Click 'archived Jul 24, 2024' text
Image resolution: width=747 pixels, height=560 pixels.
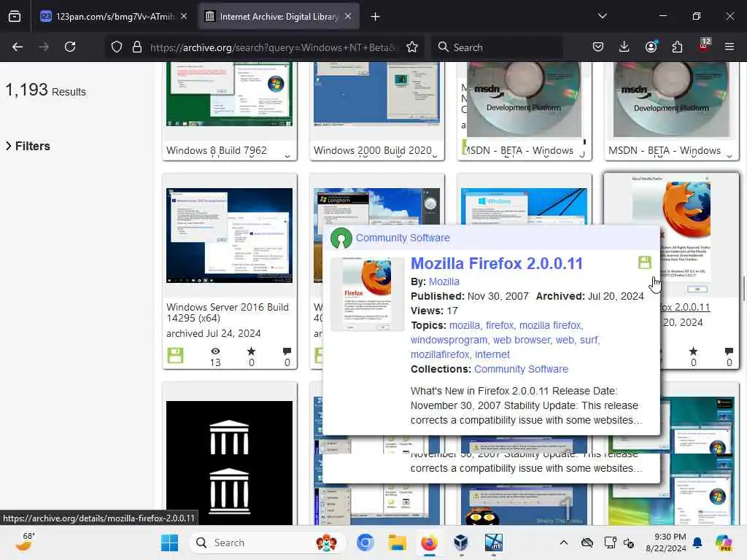coord(214,333)
